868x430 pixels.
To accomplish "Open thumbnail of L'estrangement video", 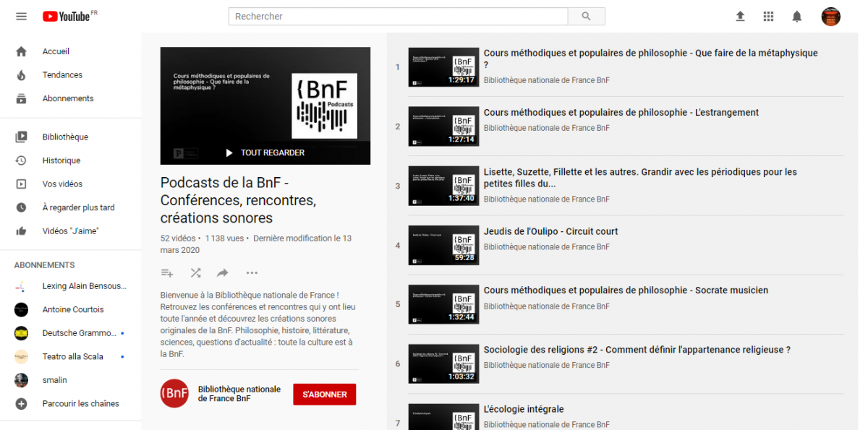I will (443, 126).
